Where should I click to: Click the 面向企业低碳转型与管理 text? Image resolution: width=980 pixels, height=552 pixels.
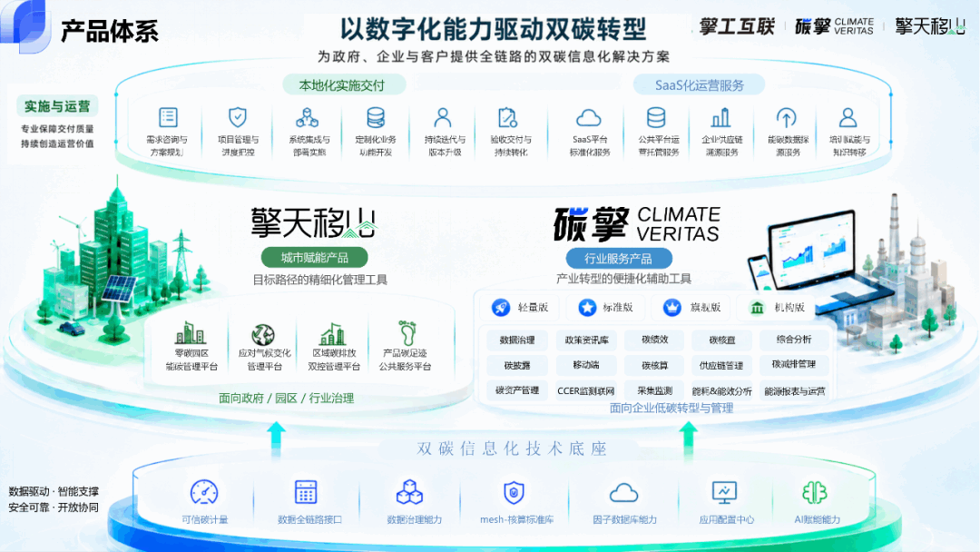click(x=671, y=408)
